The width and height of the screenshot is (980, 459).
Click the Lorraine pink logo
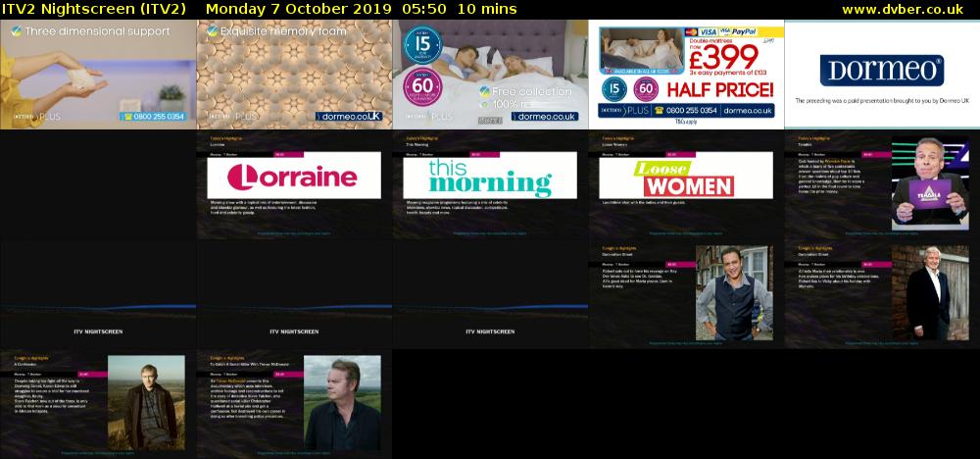tap(292, 177)
